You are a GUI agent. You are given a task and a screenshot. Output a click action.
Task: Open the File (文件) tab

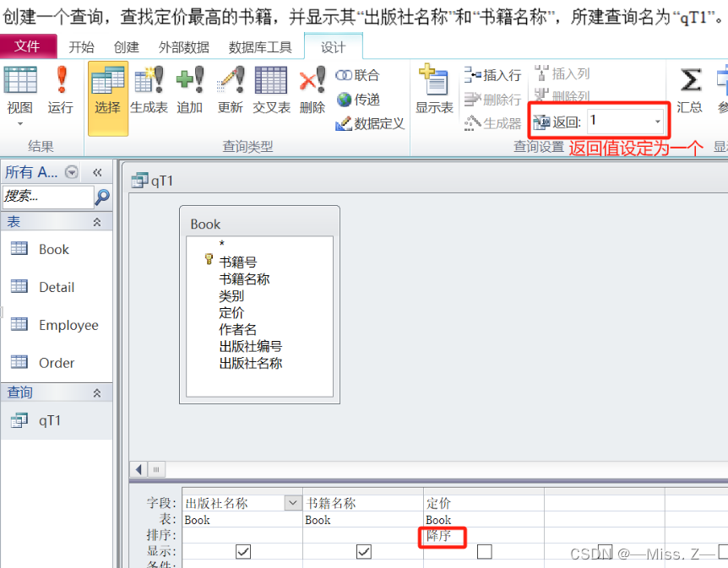click(28, 46)
